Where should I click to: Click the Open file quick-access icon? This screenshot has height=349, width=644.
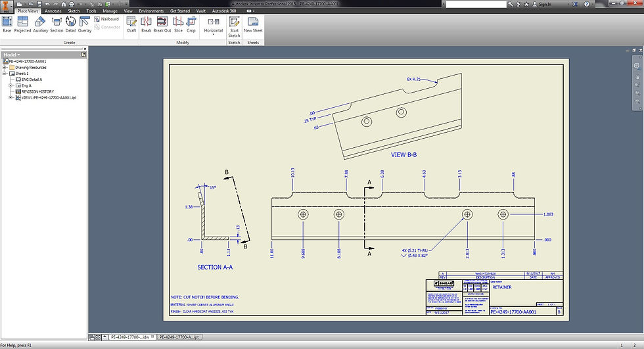point(30,4)
